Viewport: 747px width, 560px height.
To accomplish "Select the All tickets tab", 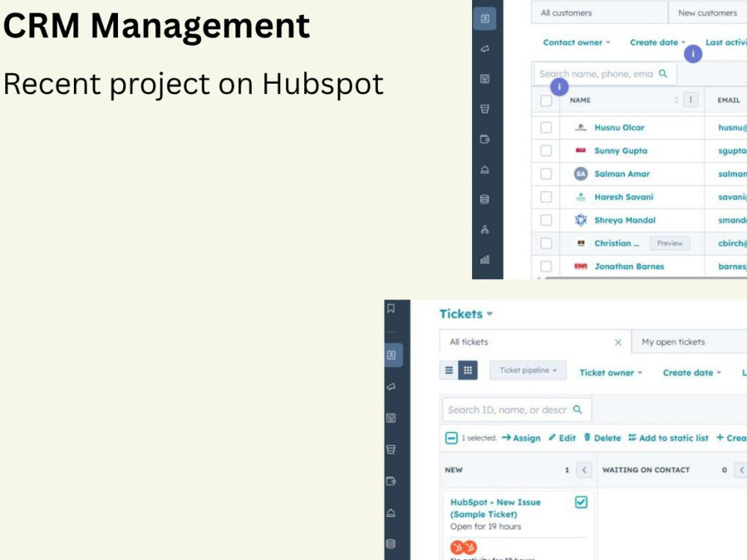I will (x=535, y=341).
